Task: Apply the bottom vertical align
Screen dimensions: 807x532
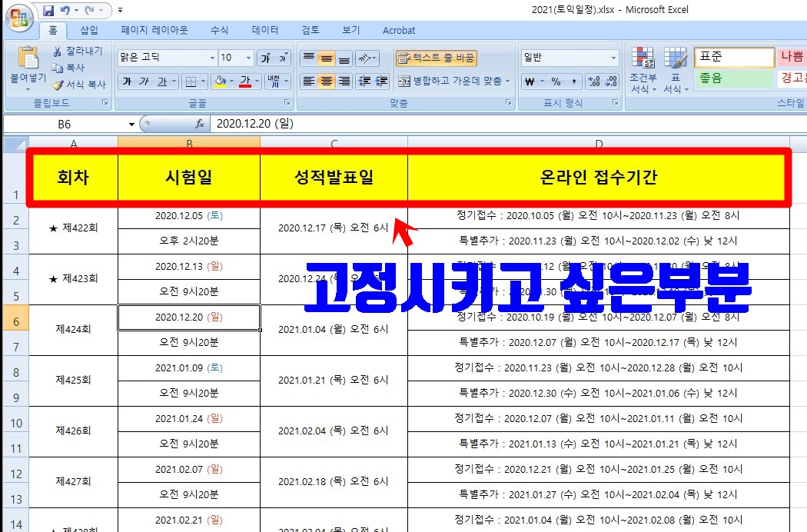Action: (344, 58)
